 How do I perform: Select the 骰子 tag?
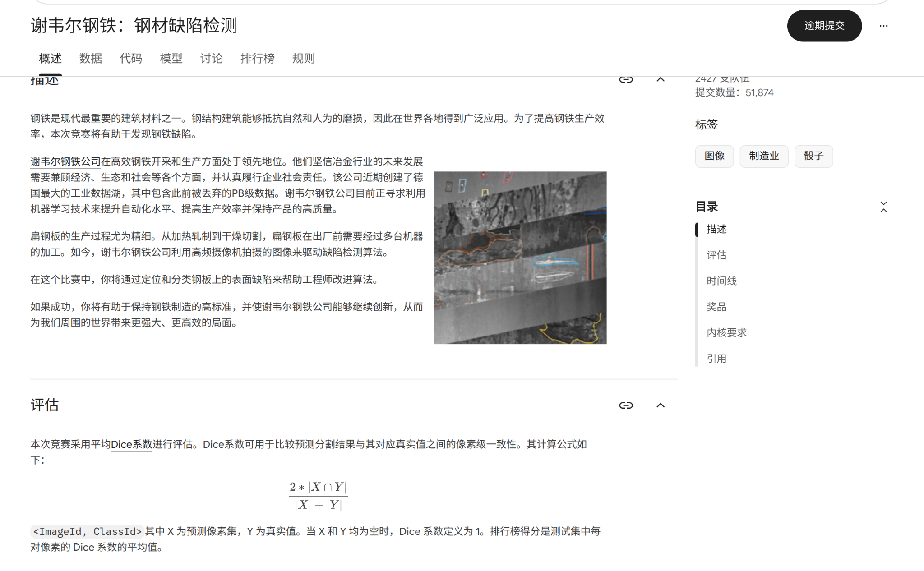pyautogui.click(x=813, y=156)
